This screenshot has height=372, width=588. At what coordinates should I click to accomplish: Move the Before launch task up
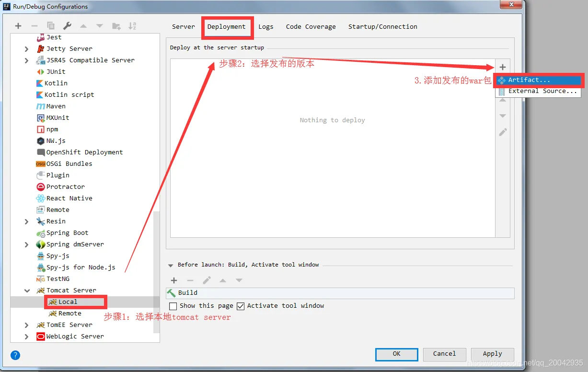pos(223,280)
